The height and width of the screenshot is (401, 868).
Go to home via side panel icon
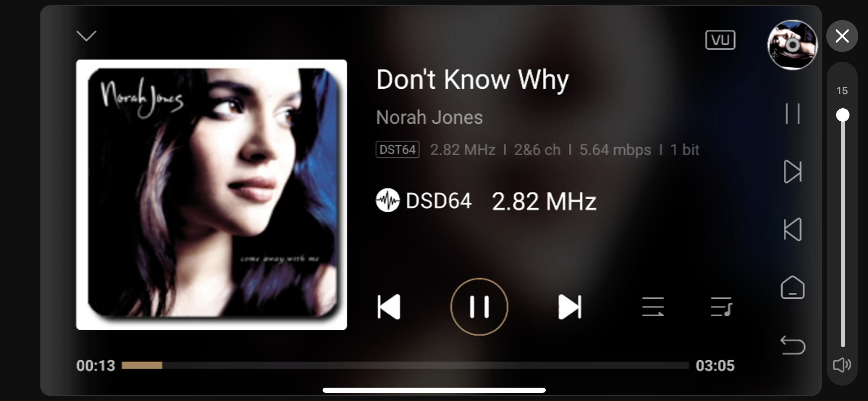(793, 287)
